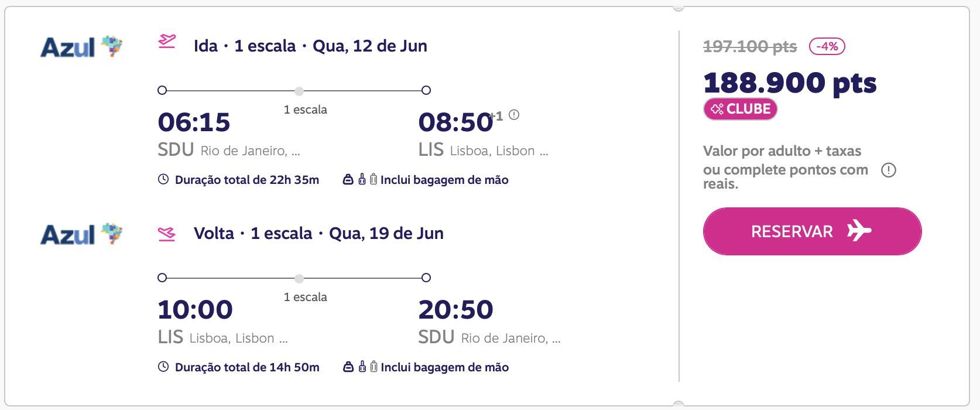Image resolution: width=980 pixels, height=410 pixels.
Task: Click the Azul logo on outbound flight
Action: pyautogui.click(x=81, y=47)
